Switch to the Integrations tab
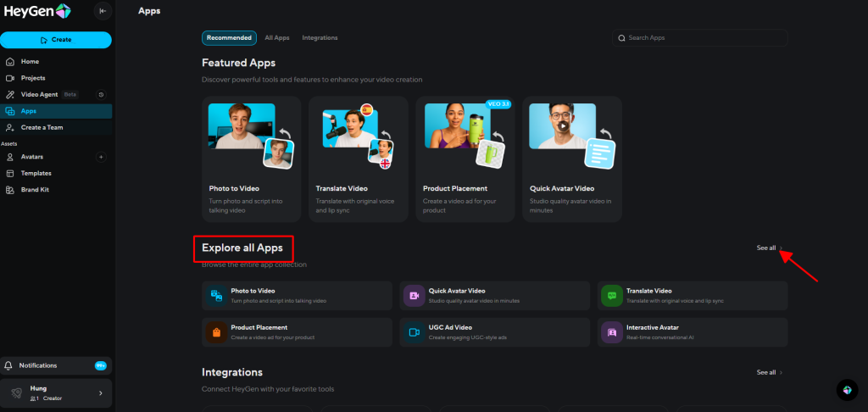868x412 pixels. click(x=320, y=38)
